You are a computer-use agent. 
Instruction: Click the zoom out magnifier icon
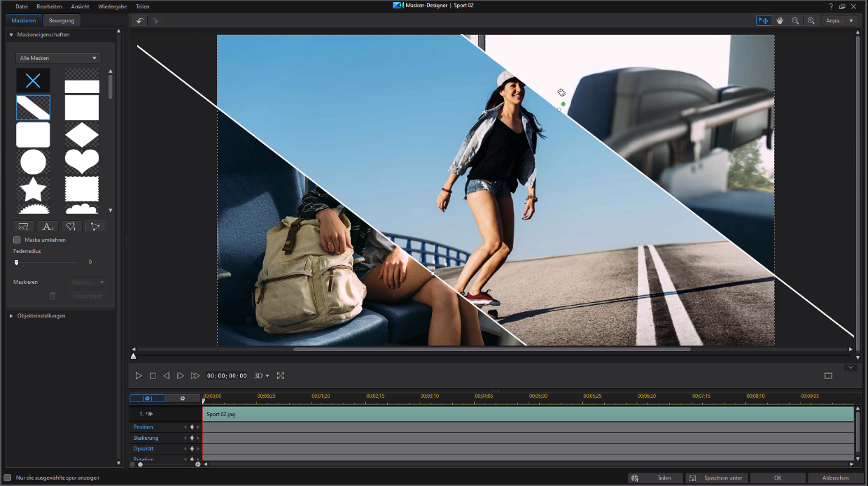(x=795, y=21)
